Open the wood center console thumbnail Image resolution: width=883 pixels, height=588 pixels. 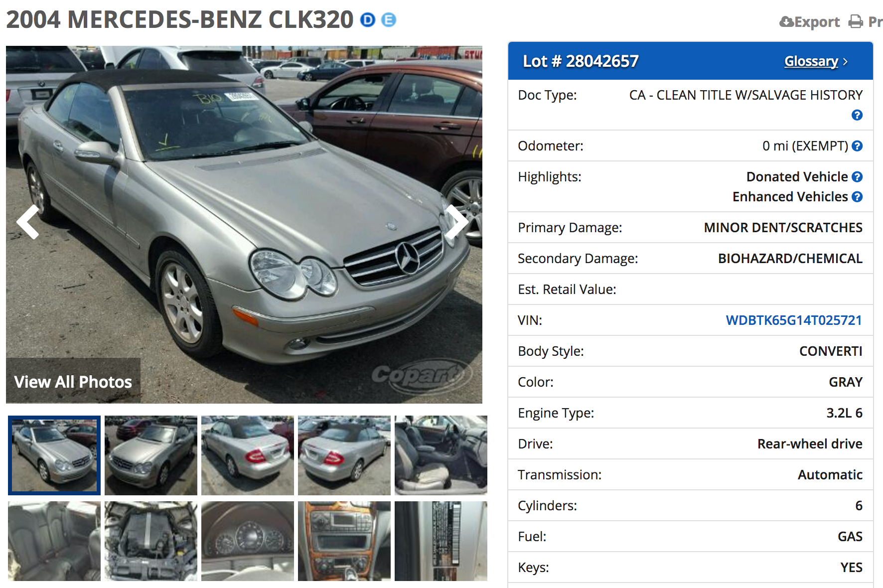pyautogui.click(x=344, y=541)
